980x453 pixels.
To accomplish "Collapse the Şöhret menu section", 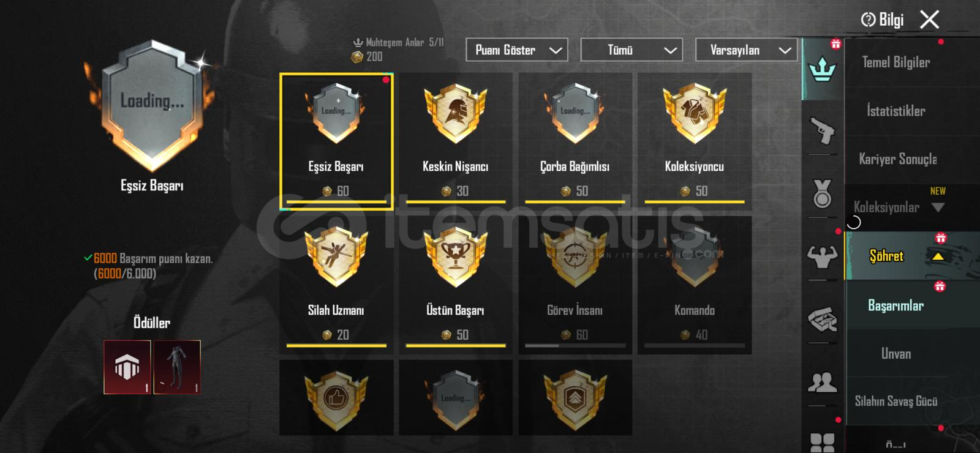I will [937, 256].
